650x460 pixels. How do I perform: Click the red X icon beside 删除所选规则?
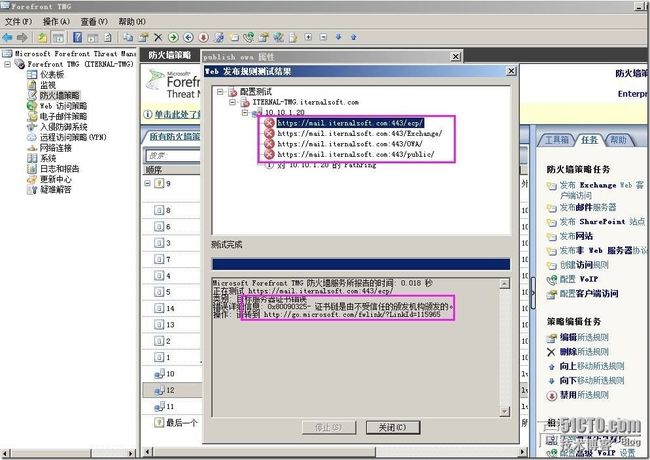(x=551, y=352)
